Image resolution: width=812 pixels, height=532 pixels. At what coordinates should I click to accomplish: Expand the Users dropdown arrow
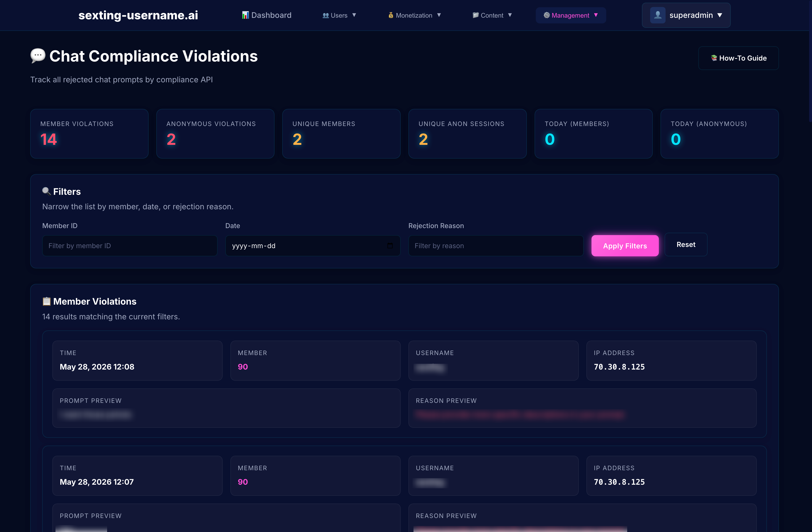[354, 15]
